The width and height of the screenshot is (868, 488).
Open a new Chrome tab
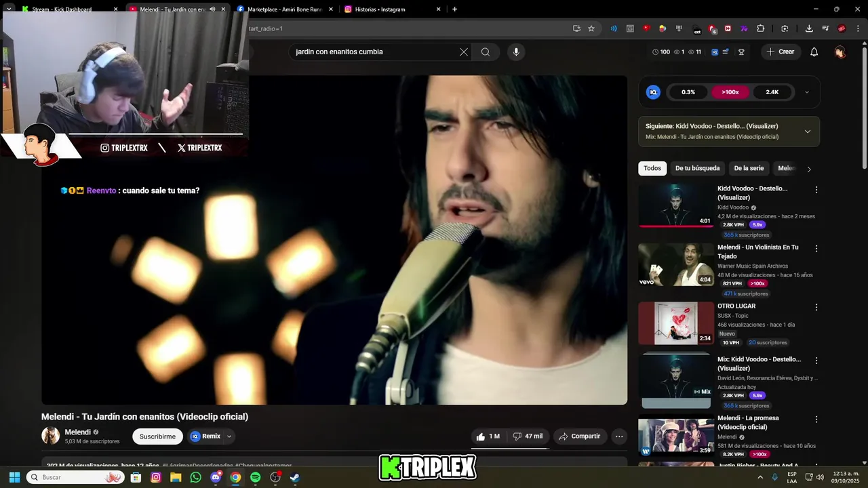tap(454, 9)
